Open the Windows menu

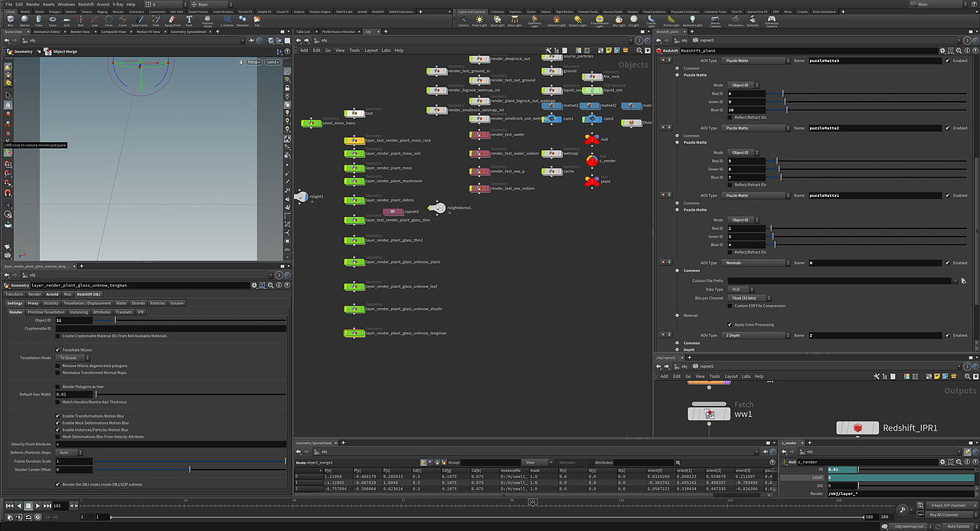click(x=66, y=4)
